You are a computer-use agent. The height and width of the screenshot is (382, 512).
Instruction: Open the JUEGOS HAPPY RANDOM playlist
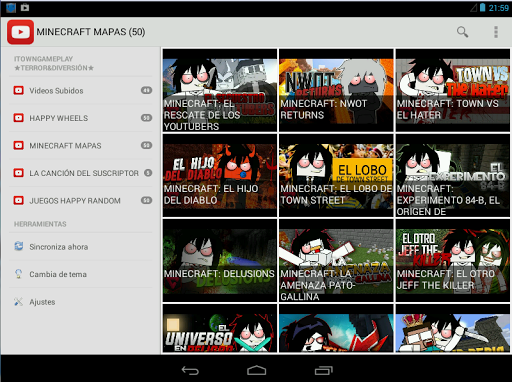80,200
